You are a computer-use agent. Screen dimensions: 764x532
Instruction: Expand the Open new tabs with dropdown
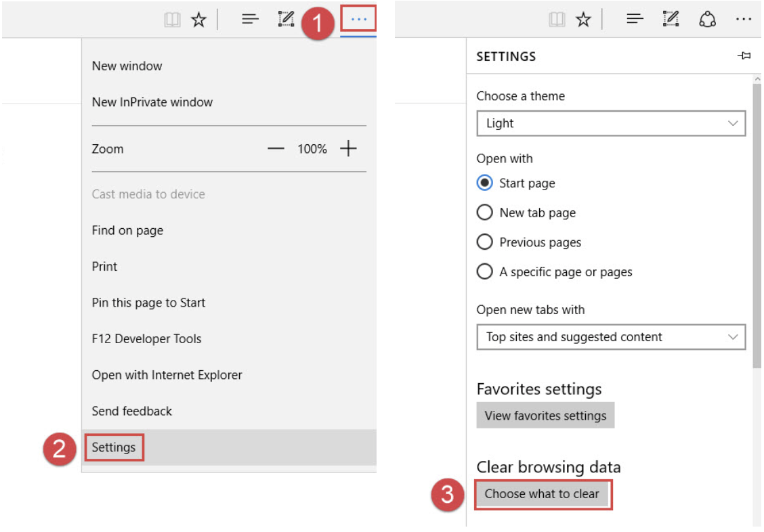pyautogui.click(x=610, y=337)
